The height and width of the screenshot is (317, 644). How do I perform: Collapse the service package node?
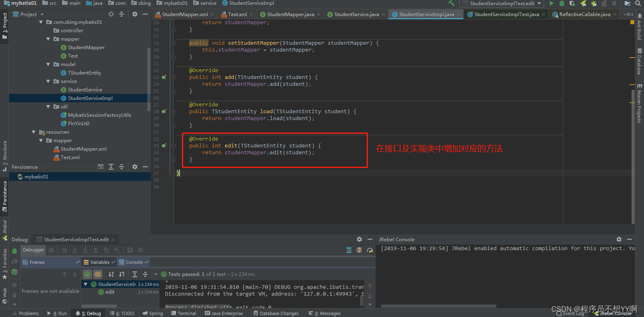click(x=48, y=81)
